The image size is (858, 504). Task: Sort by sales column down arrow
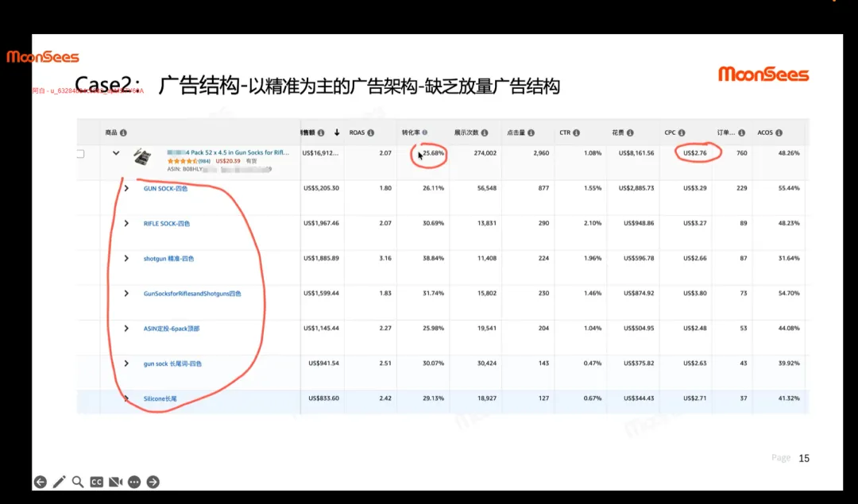[x=337, y=133]
